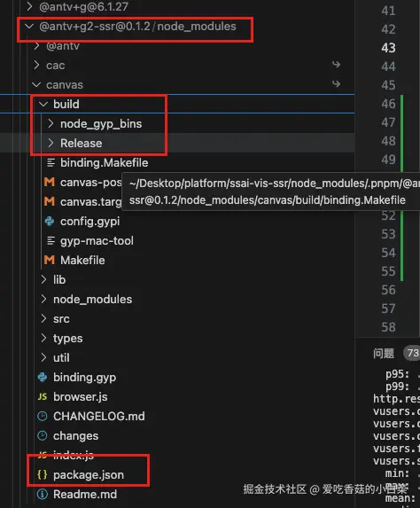Open the gyp-mac-tool file

click(x=97, y=241)
